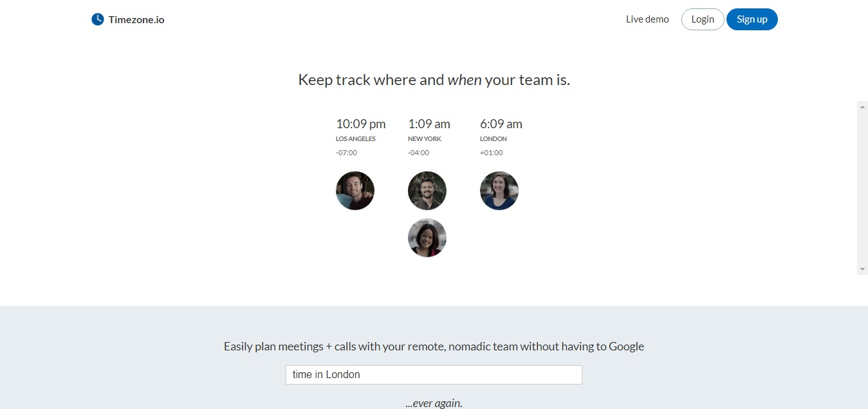Click the 6:09 am time heading

click(x=501, y=124)
